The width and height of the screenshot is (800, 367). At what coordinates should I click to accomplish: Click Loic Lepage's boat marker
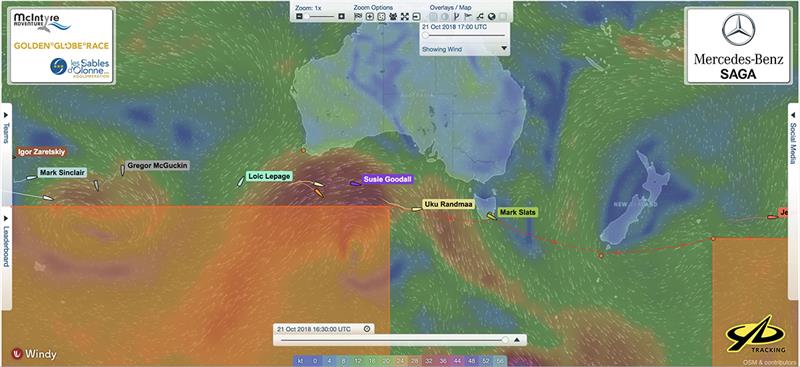(241, 181)
